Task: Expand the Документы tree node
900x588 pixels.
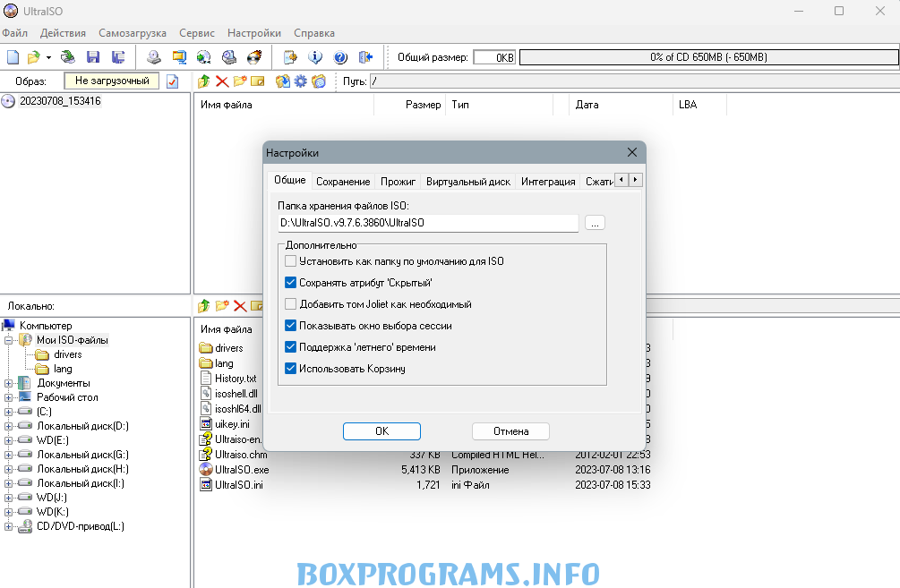Action: click(9, 383)
